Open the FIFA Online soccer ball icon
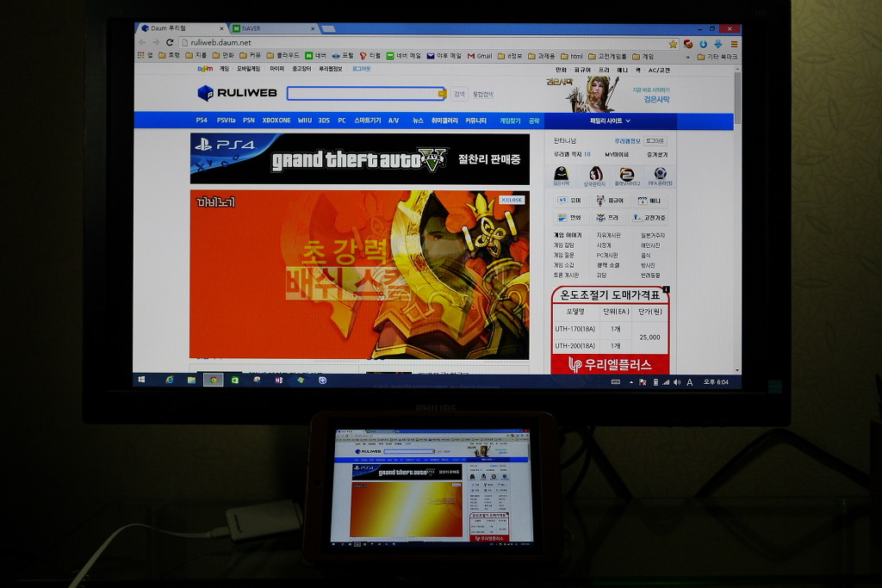 [660, 175]
